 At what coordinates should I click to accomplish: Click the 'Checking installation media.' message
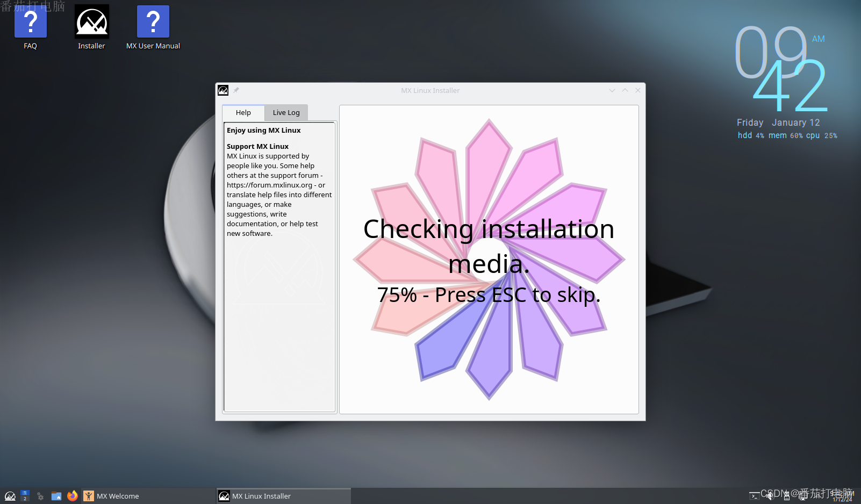(489, 246)
